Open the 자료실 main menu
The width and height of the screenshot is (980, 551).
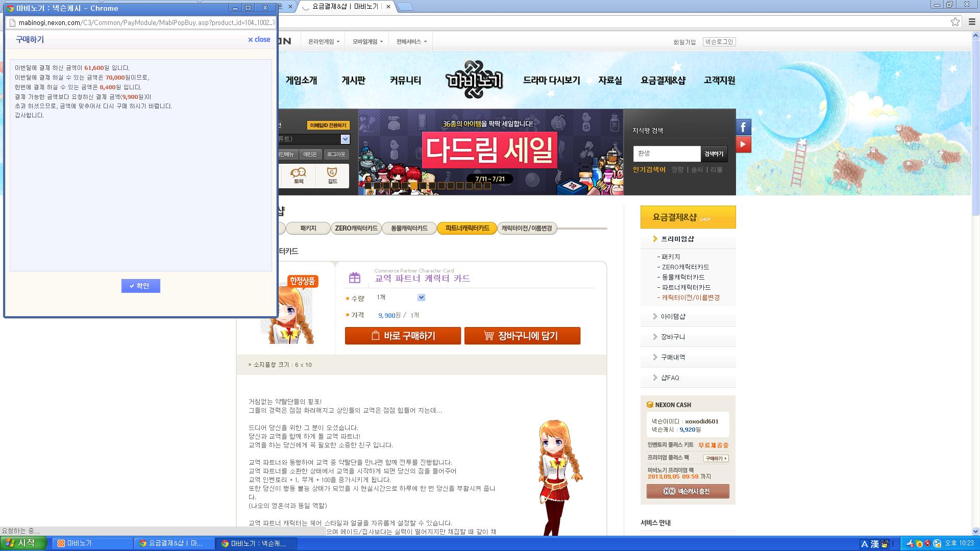click(x=610, y=80)
